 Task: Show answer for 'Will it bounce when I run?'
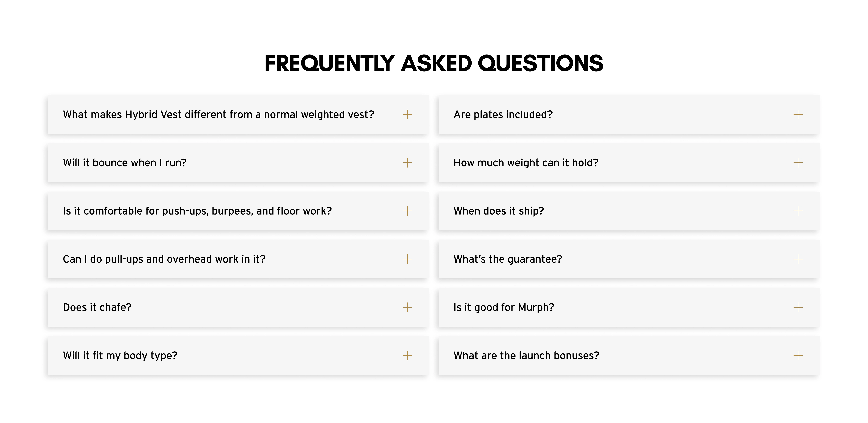[x=125, y=163]
